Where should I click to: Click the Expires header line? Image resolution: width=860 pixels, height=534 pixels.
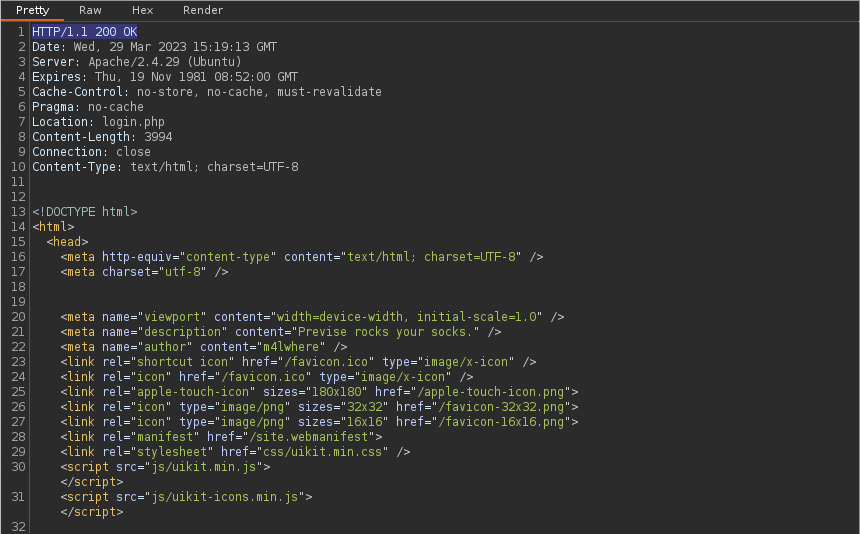(x=164, y=77)
